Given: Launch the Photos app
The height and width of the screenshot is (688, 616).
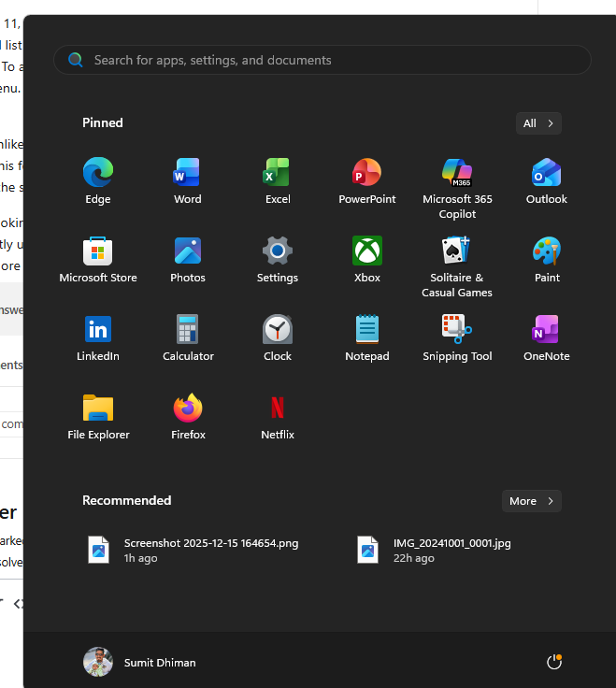Looking at the screenshot, I should point(188,260).
